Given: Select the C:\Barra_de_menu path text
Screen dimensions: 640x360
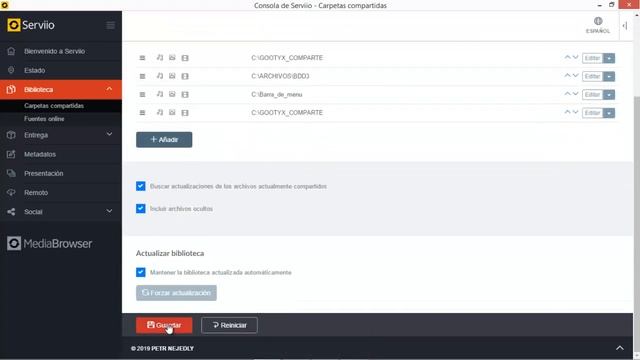Looking at the screenshot, I should pos(277,95).
